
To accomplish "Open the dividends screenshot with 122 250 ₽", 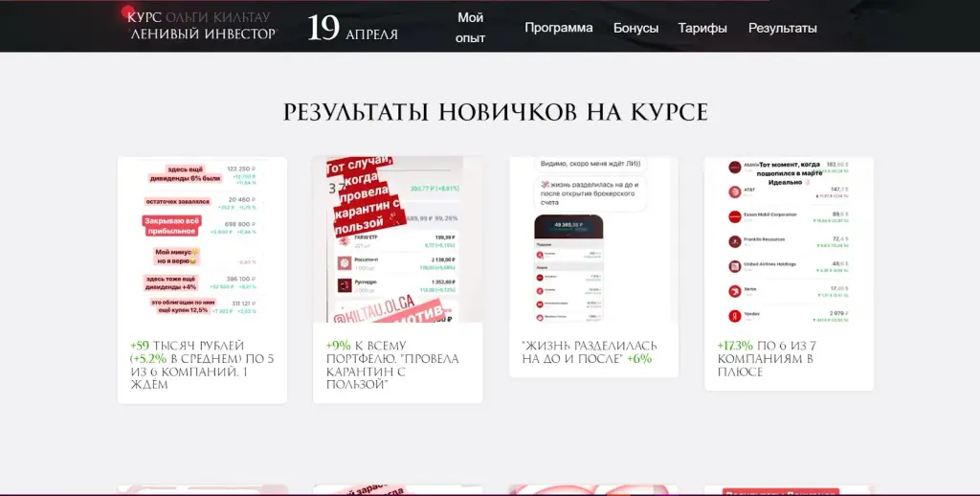I will (x=203, y=239).
